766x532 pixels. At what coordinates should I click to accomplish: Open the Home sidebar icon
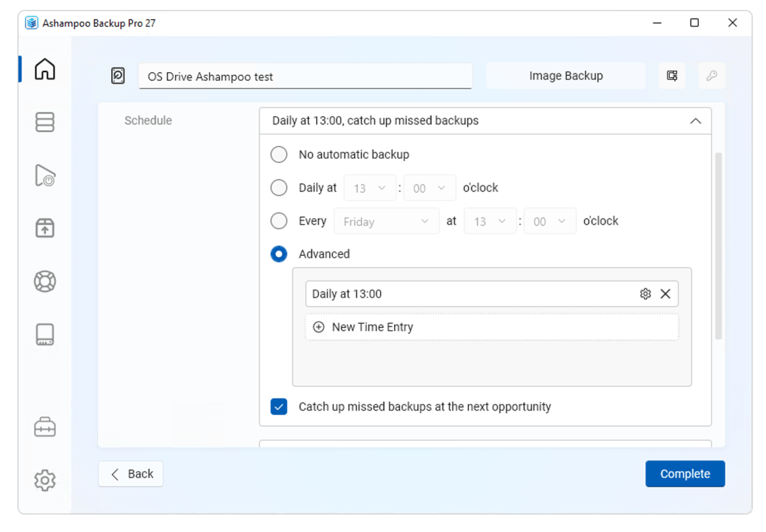coord(45,69)
